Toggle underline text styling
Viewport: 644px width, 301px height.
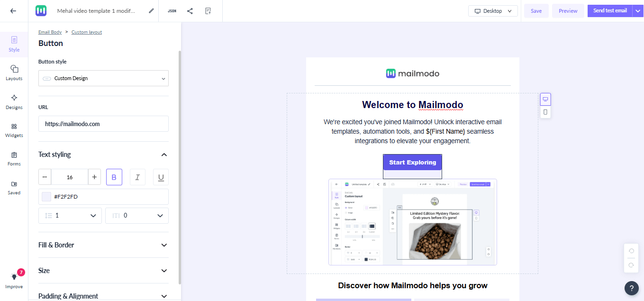click(x=161, y=177)
